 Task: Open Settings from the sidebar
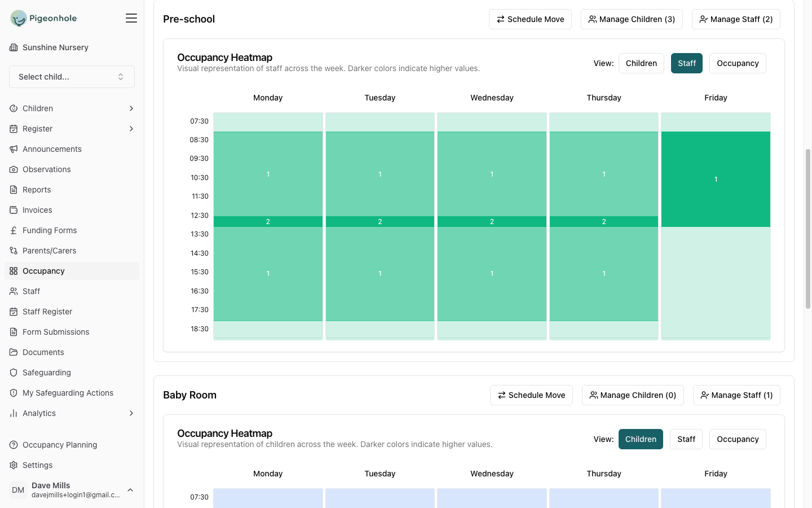[72, 465]
